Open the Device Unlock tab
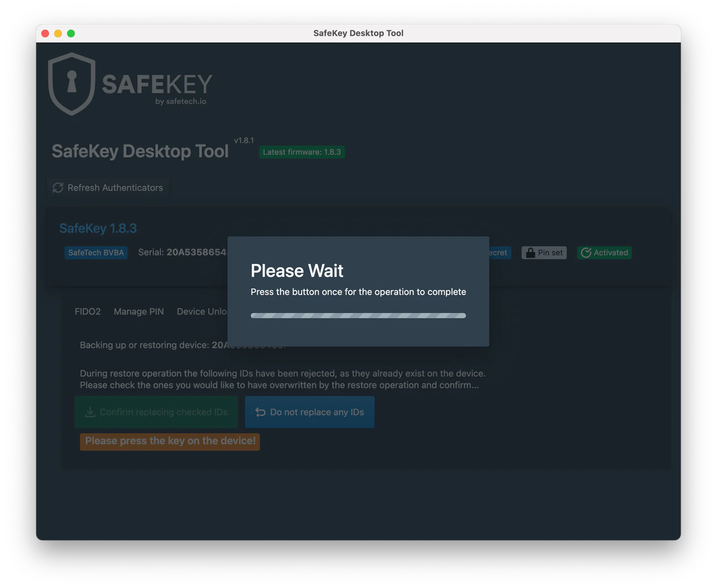717x588 pixels. click(x=202, y=311)
